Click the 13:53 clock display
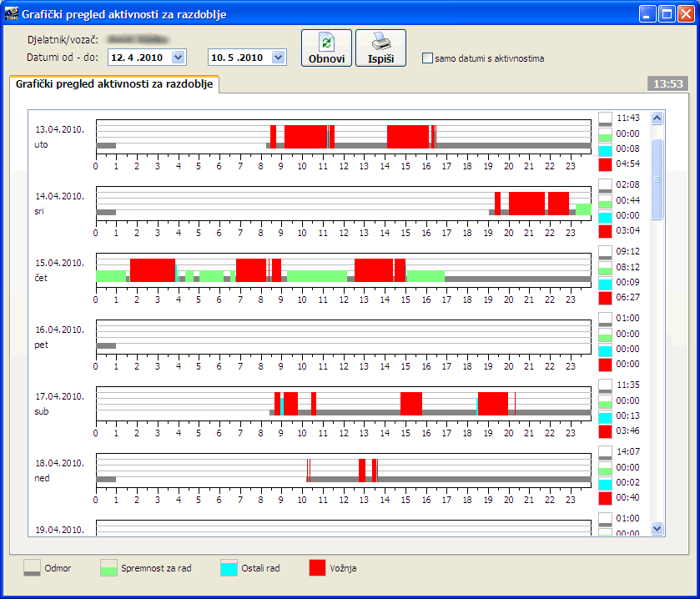This screenshot has width=700, height=599. point(668,83)
